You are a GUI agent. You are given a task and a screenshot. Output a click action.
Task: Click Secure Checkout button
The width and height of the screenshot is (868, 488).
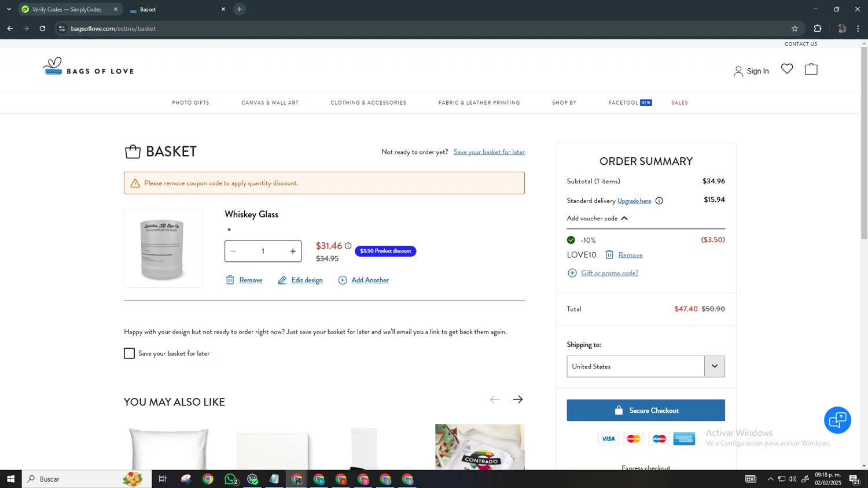[646, 411]
